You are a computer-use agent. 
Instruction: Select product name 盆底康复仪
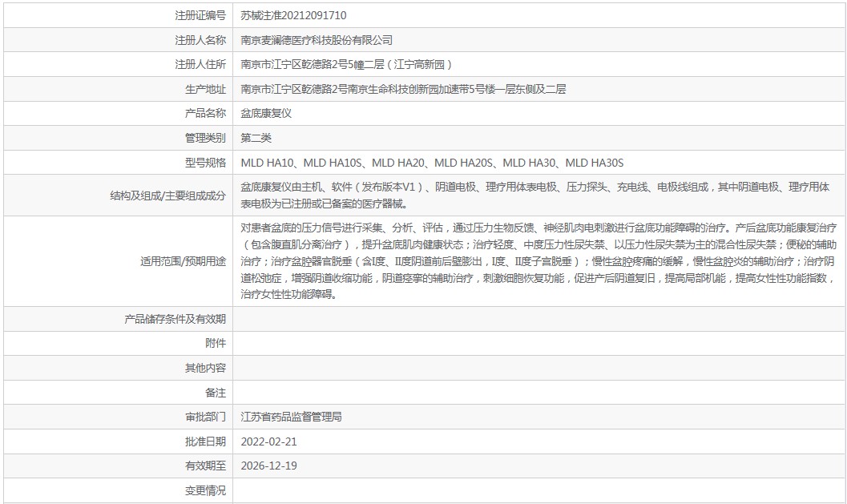[x=266, y=113]
